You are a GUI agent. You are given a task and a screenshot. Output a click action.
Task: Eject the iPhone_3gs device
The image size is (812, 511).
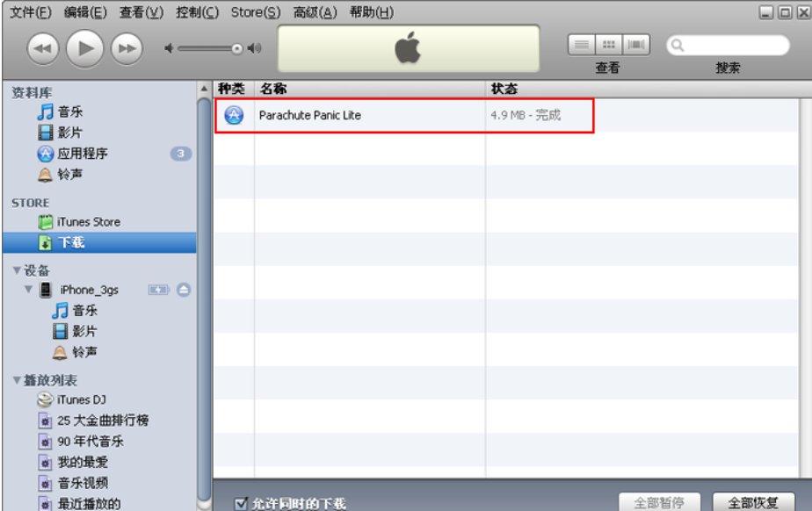[184, 290]
